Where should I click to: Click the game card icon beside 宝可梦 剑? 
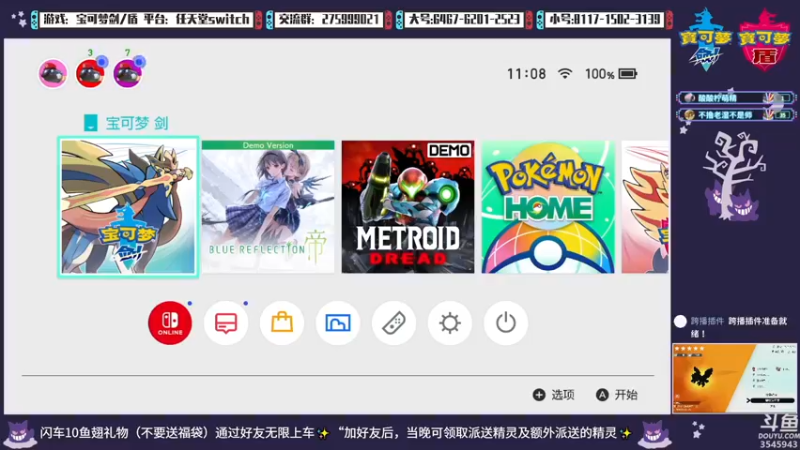[90, 123]
